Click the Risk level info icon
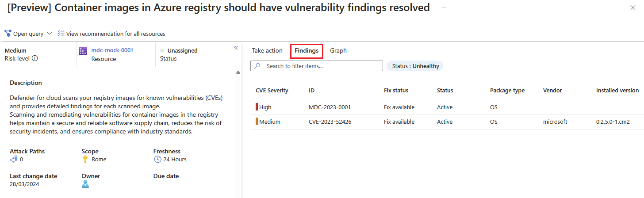 tap(35, 58)
